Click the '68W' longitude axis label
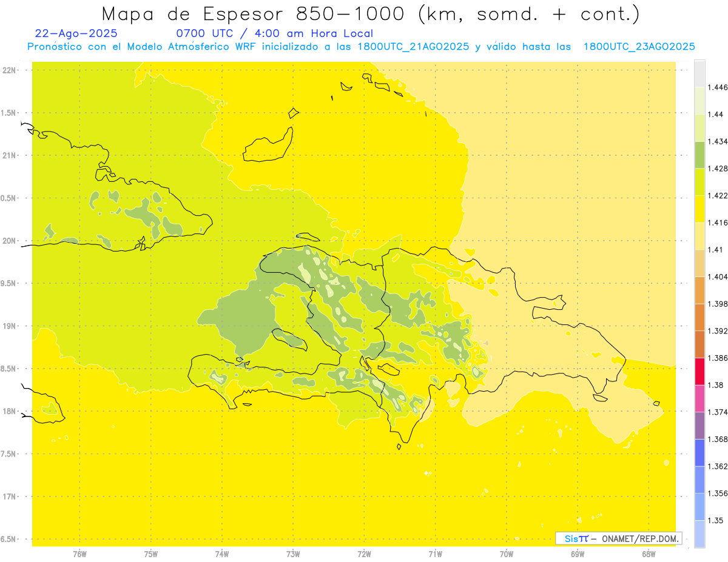The image size is (728, 562). [x=648, y=554]
